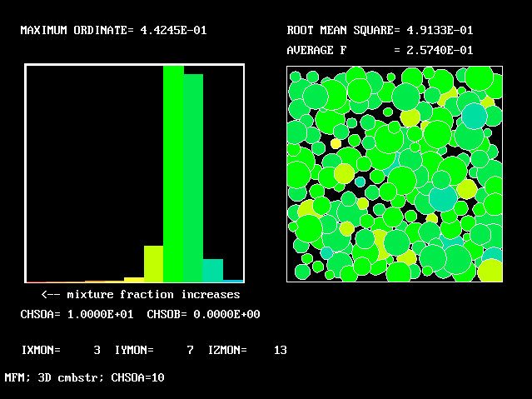This screenshot has width=532, height=399.
Task: Click the 'mixture fraction increases' axis label
Action: [x=140, y=295]
